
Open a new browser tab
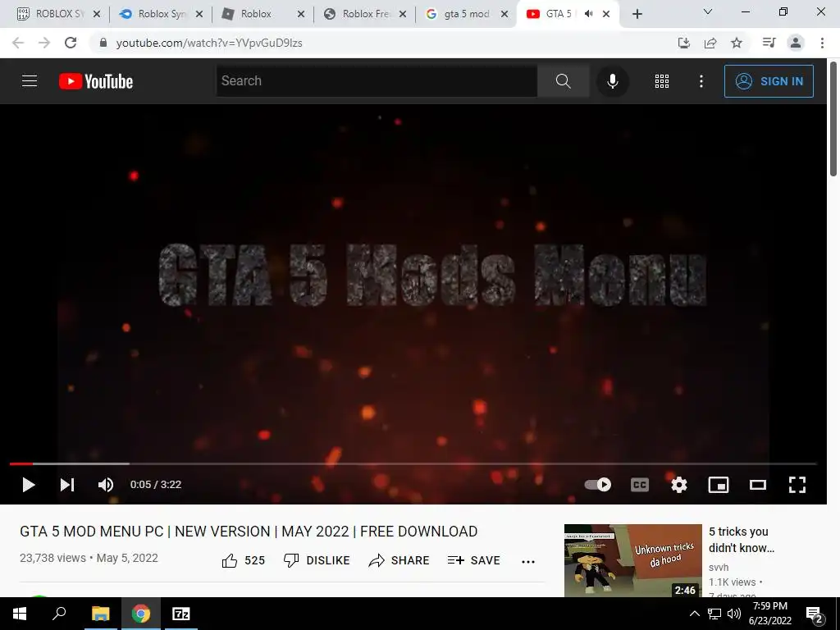point(637,14)
